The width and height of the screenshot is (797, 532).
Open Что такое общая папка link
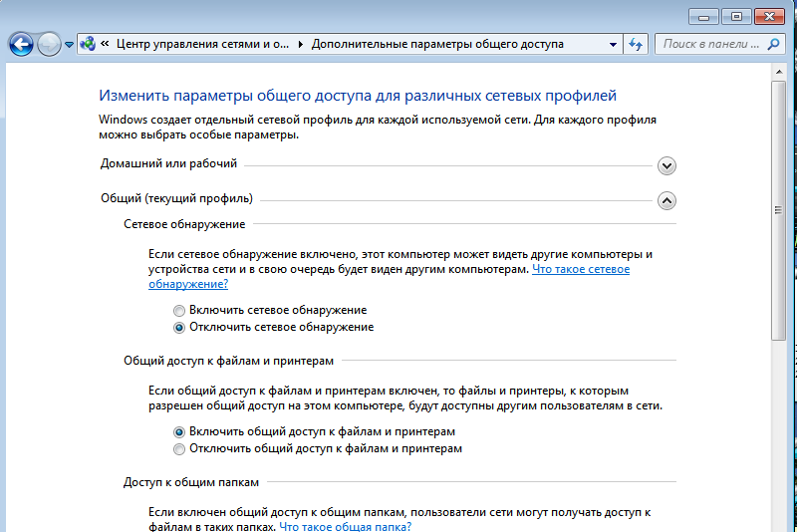click(345, 526)
